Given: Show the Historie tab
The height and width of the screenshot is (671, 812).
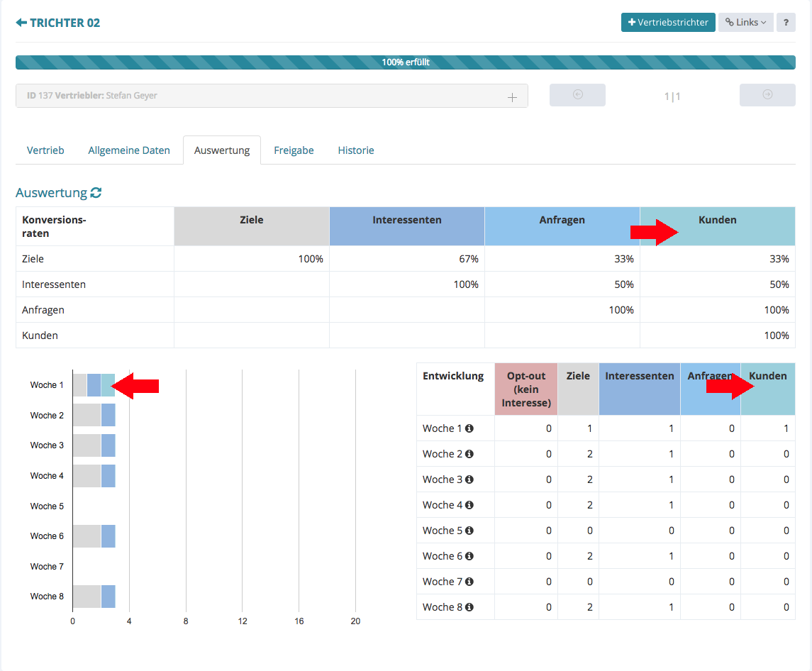Looking at the screenshot, I should (x=356, y=150).
